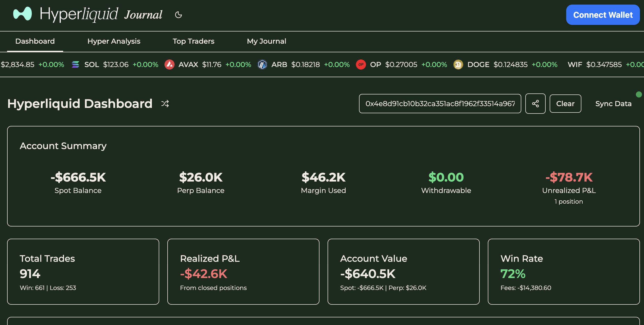
Task: Click the ARB ticker icon
Action: coord(262,64)
